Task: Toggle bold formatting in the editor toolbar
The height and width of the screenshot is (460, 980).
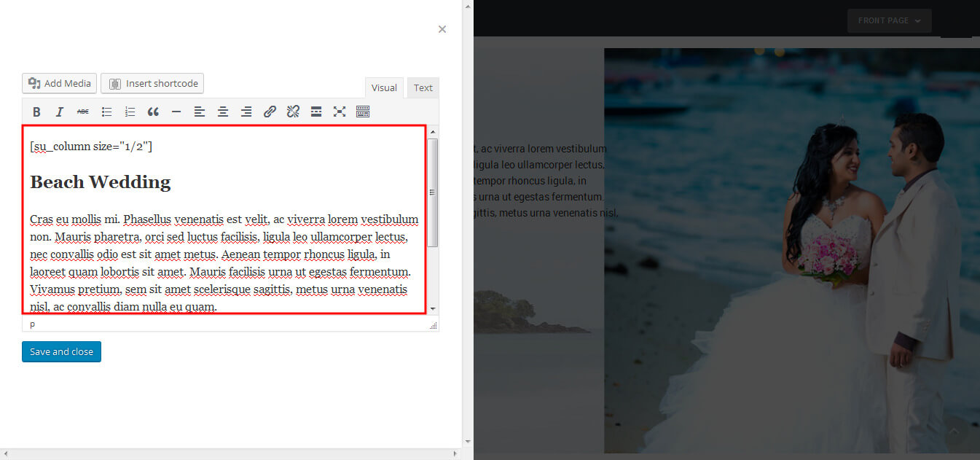Action: pos(36,112)
